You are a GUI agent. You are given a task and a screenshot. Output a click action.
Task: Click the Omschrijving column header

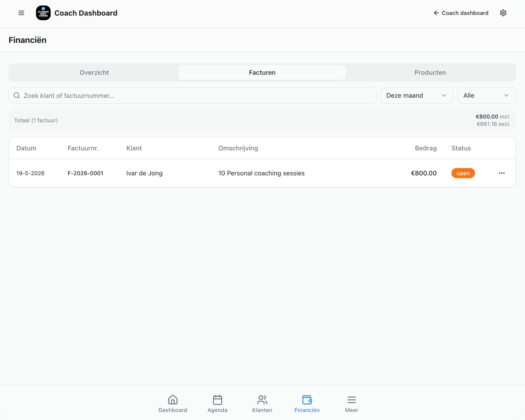click(238, 148)
